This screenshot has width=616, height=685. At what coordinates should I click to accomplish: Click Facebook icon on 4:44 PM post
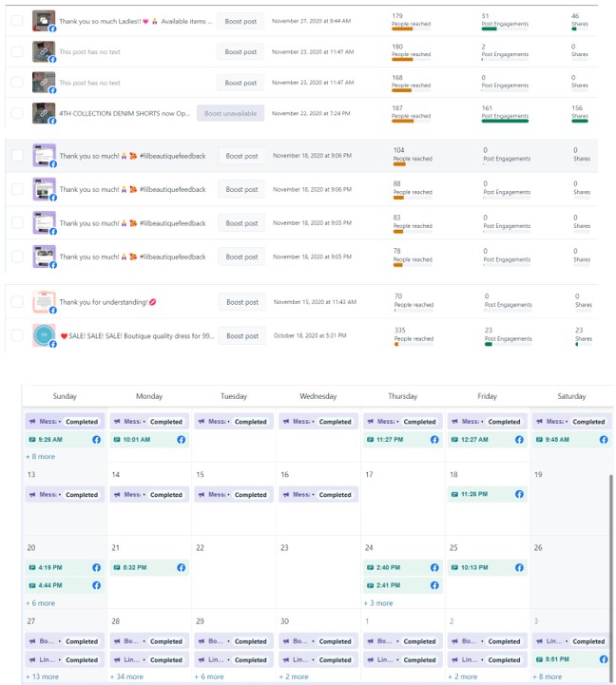(97, 585)
